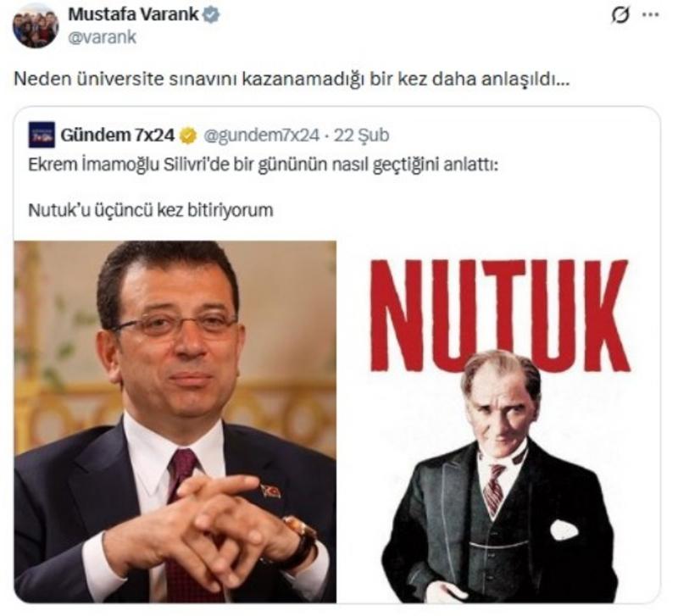Click blue verified badge beside Mustafa Varank

pyautogui.click(x=211, y=15)
